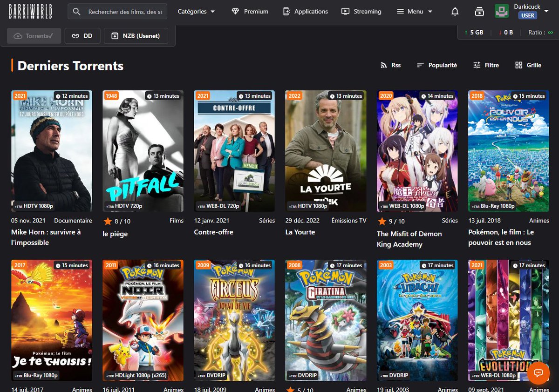559x392 pixels.
Task: Click the search magnifier icon
Action: pos(77,12)
